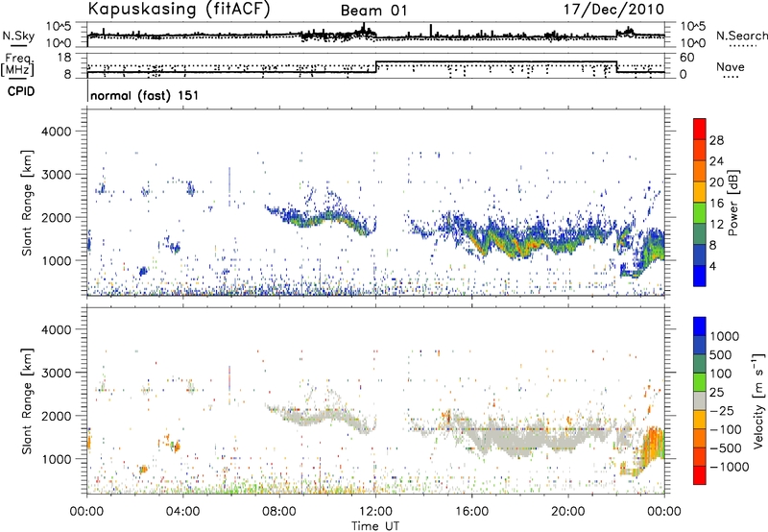Click the "16:00" time tick label
Viewport: 768px width, 532px height.
[471, 512]
